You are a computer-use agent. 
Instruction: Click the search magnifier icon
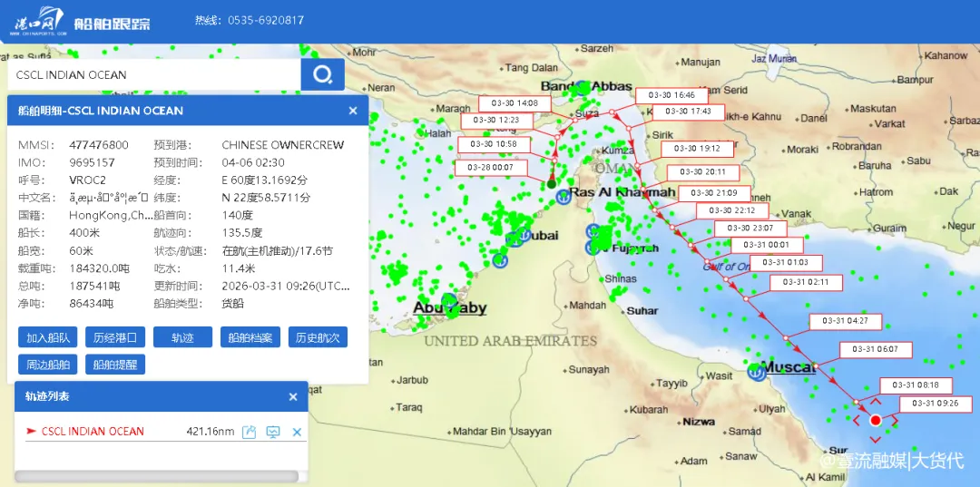[x=322, y=75]
